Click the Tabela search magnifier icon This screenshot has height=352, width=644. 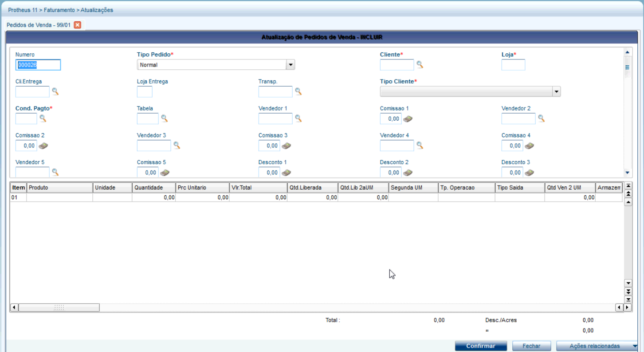(x=164, y=119)
